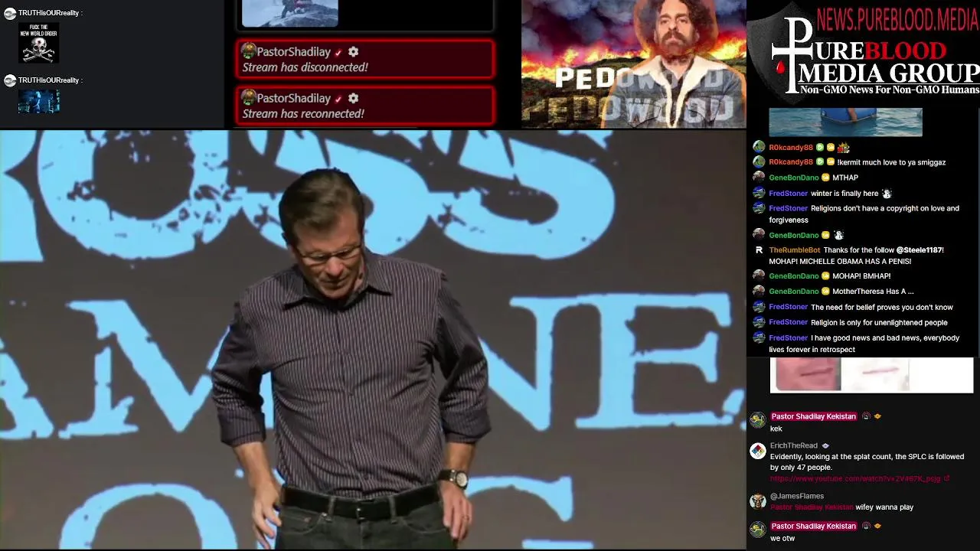Click the orange badge next to the name above 'kek'
The height and width of the screenshot is (551, 980).
click(877, 416)
